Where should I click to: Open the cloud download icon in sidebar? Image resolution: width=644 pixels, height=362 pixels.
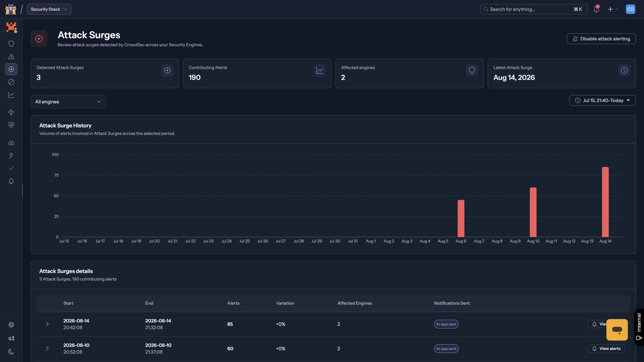[11, 143]
